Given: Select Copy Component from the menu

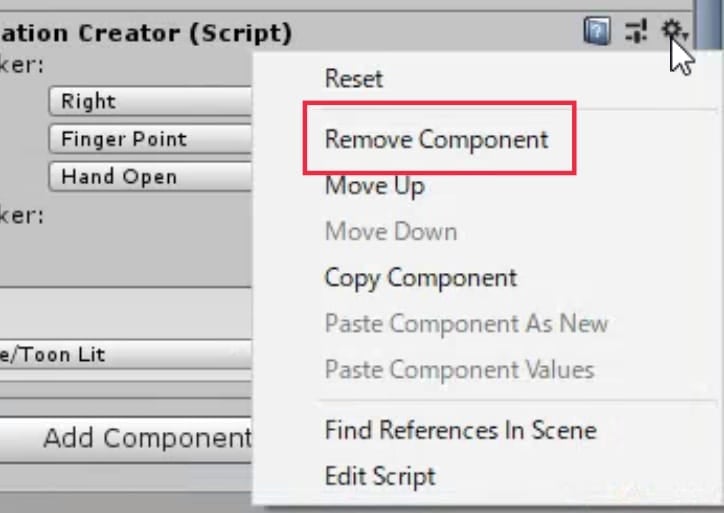Looking at the screenshot, I should pyautogui.click(x=421, y=278).
